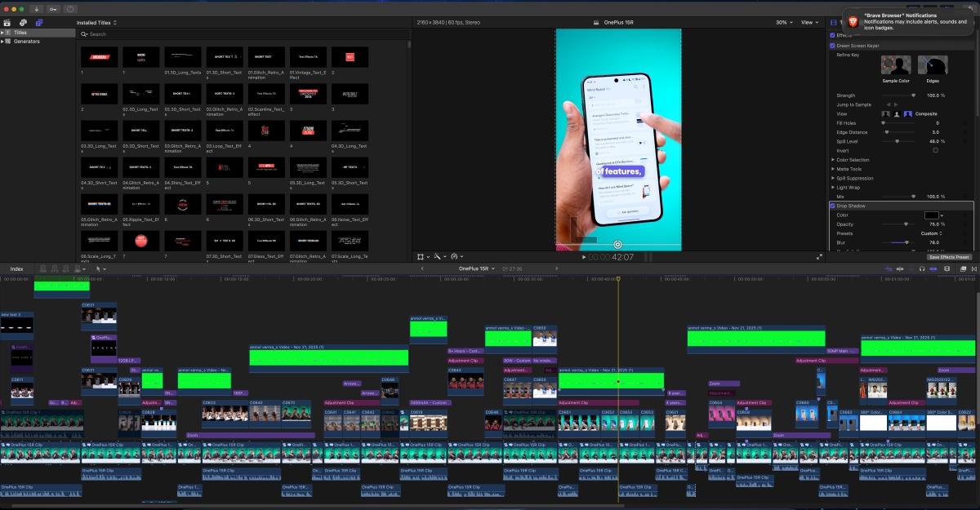Open the Transform tool dropdown under the viewer
980x510 pixels.
point(421,256)
